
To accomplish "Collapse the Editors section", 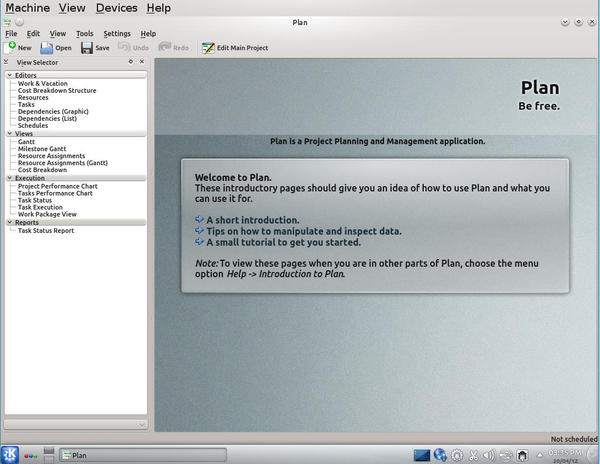I will coord(10,75).
